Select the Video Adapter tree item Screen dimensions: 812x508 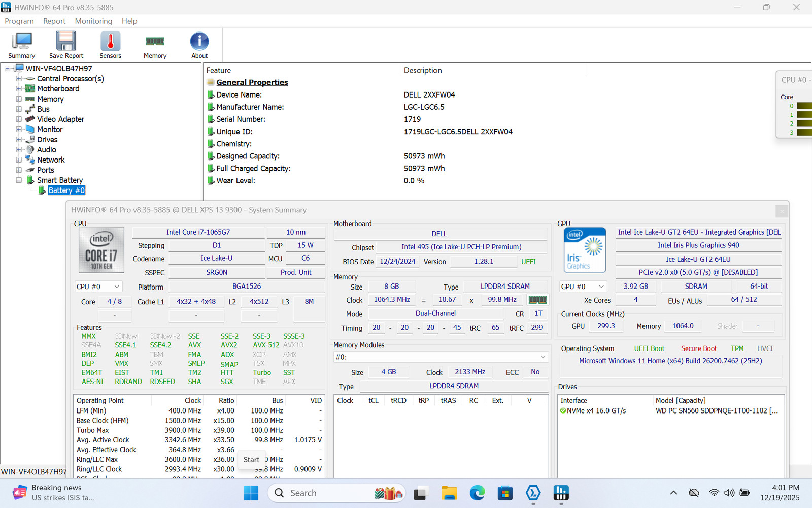click(x=60, y=119)
